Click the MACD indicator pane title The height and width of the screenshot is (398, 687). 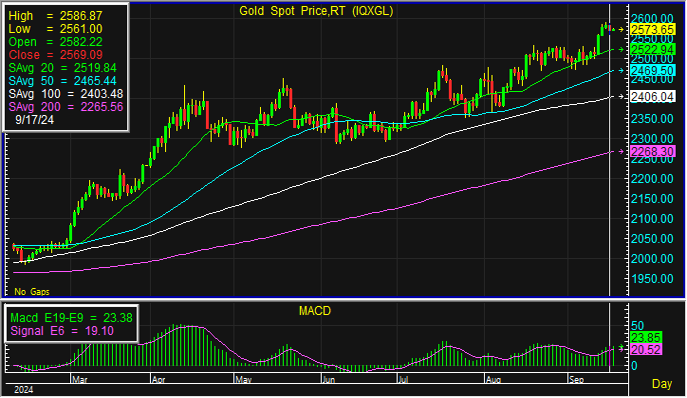pyautogui.click(x=315, y=311)
